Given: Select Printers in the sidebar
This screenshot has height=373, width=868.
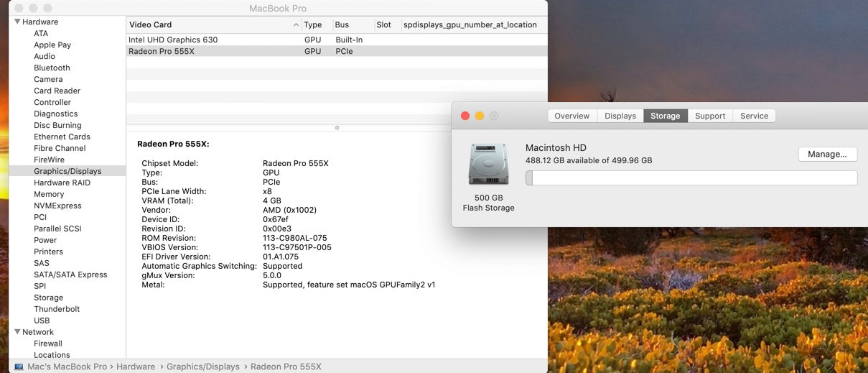Looking at the screenshot, I should [48, 252].
